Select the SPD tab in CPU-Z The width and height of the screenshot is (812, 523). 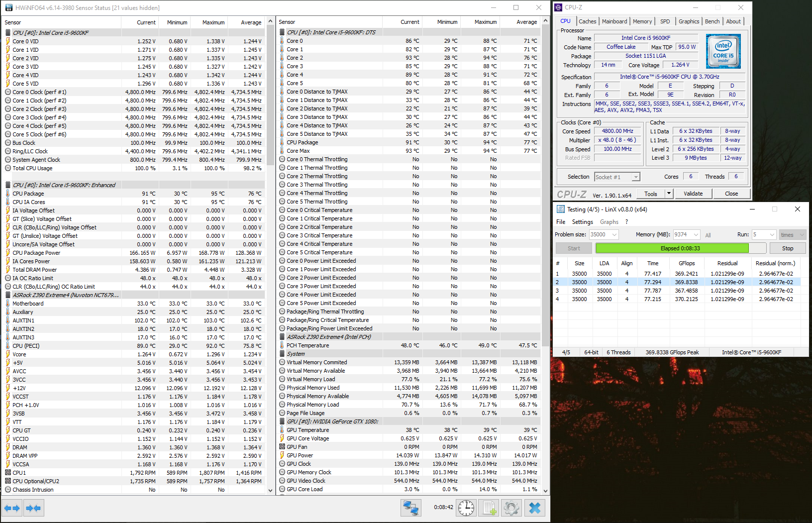tap(665, 21)
